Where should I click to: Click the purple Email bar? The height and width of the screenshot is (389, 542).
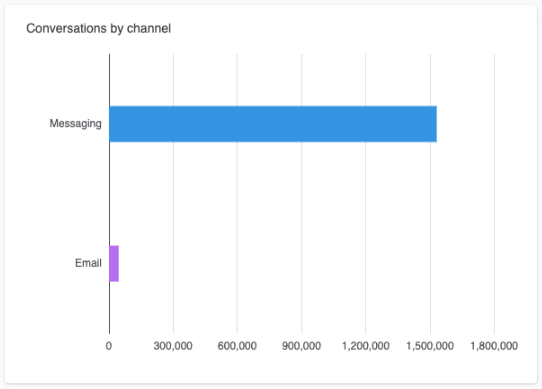pyautogui.click(x=114, y=263)
